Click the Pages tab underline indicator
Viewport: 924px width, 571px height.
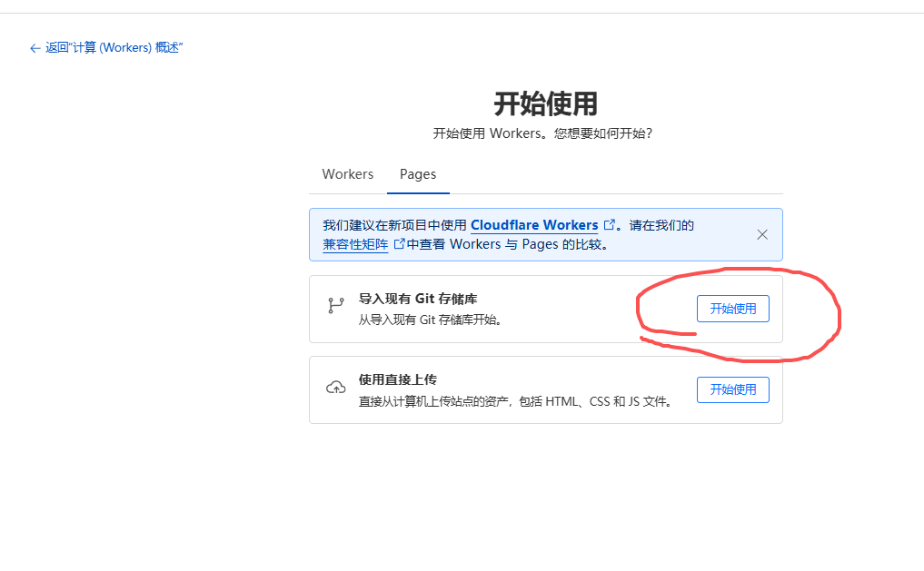tap(417, 192)
